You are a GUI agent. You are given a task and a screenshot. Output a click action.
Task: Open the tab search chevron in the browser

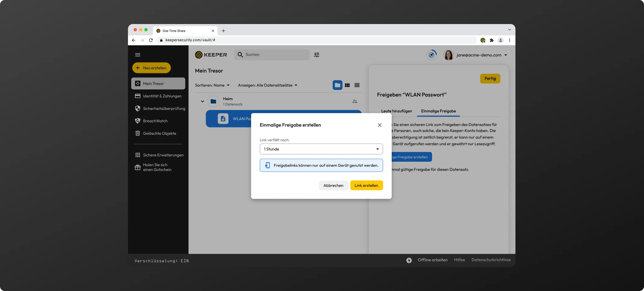509,30
